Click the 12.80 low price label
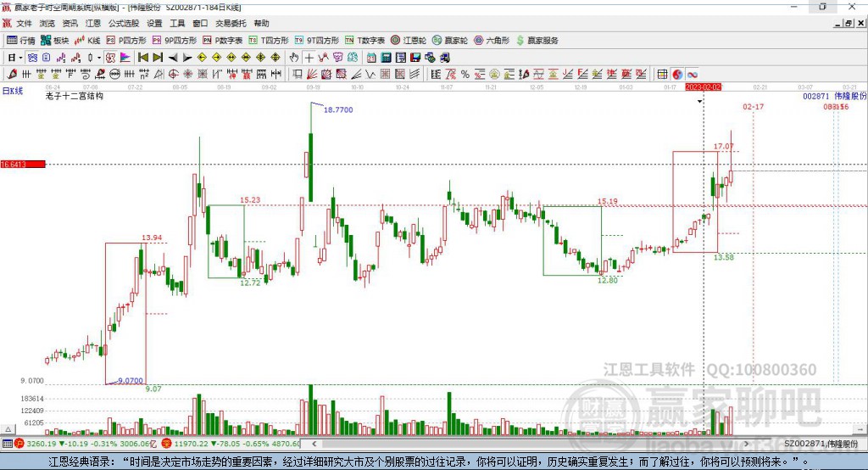 pos(607,281)
